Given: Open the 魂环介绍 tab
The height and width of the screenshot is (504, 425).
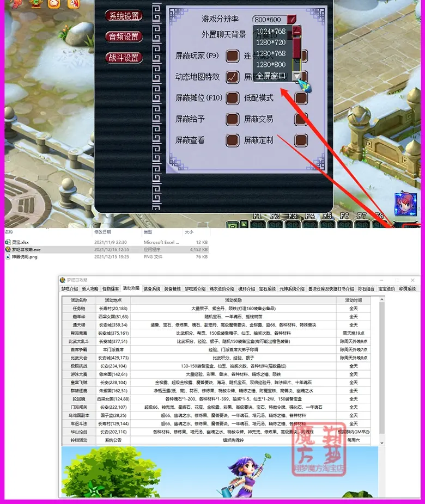Looking at the screenshot, I should click(x=247, y=288).
